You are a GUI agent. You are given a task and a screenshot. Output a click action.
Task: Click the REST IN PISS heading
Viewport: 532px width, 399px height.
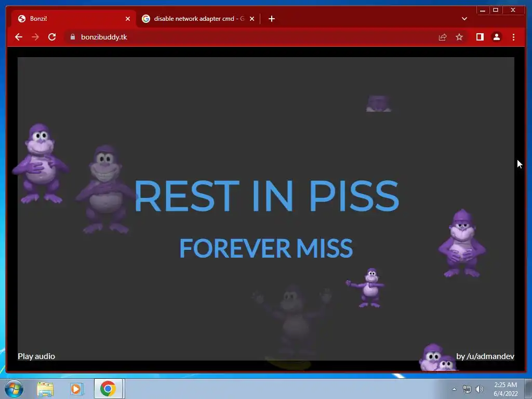pyautogui.click(x=267, y=196)
